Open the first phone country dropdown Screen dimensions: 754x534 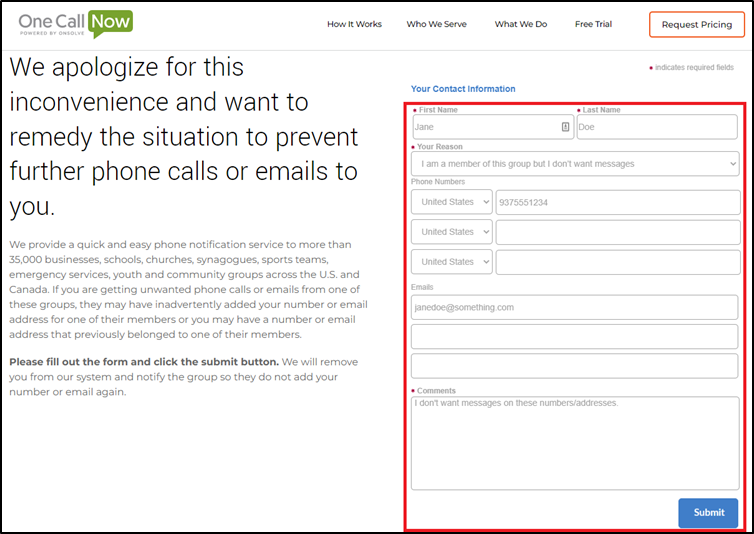[x=452, y=202]
